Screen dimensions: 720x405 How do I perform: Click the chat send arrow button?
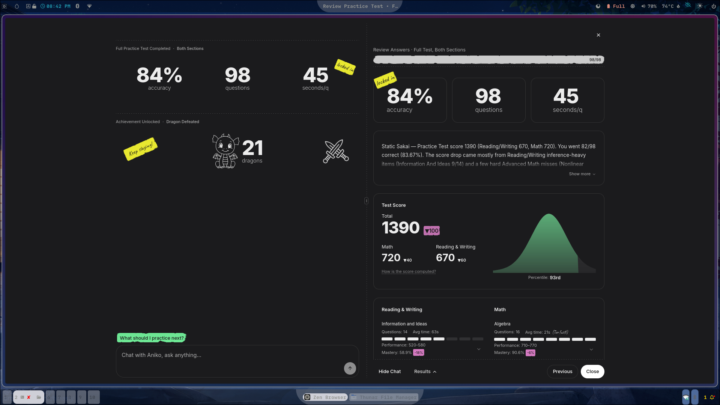point(350,368)
